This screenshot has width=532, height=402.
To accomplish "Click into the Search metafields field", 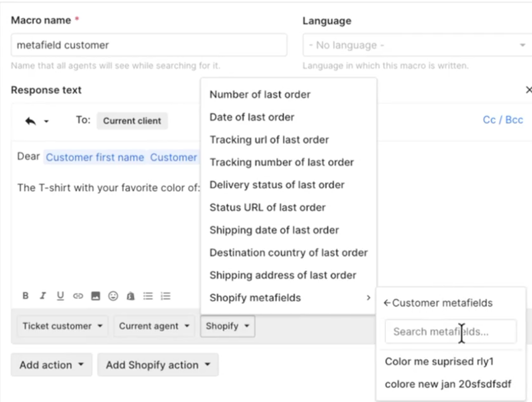I will click(450, 332).
